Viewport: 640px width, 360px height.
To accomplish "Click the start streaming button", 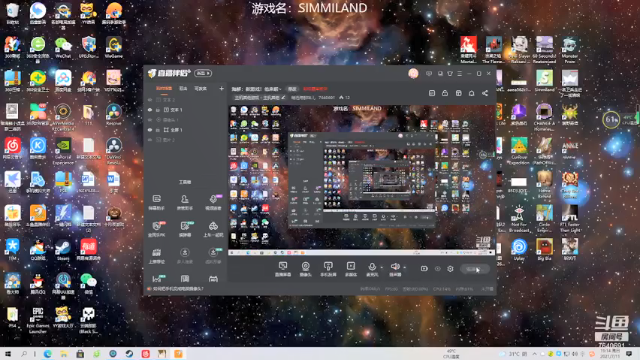I will pos(474,269).
